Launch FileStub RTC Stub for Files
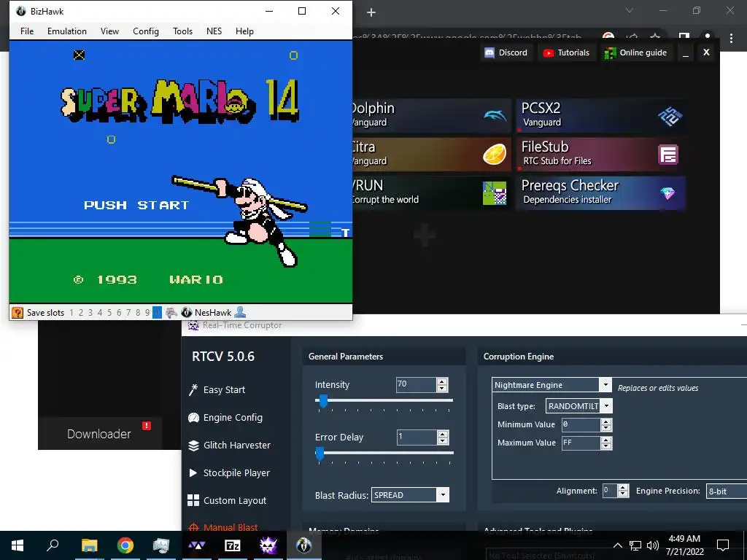Screen dimensions: 747x560 (x=601, y=155)
